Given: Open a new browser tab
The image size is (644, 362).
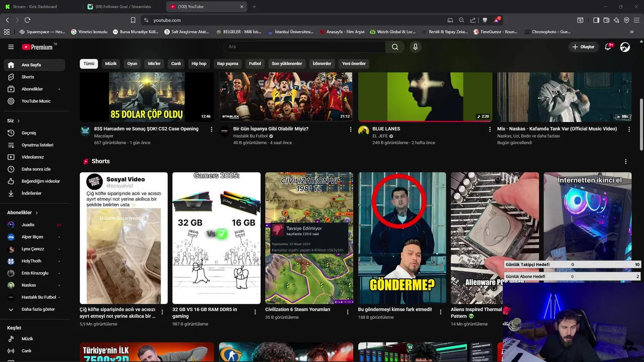Looking at the screenshot, I should click(254, 7).
